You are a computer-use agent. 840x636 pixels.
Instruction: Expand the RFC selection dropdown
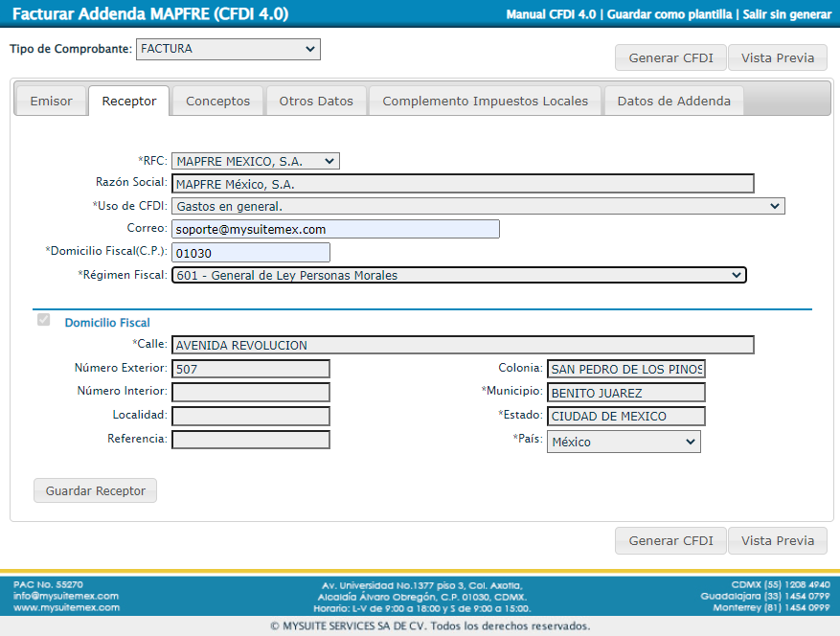(x=256, y=162)
